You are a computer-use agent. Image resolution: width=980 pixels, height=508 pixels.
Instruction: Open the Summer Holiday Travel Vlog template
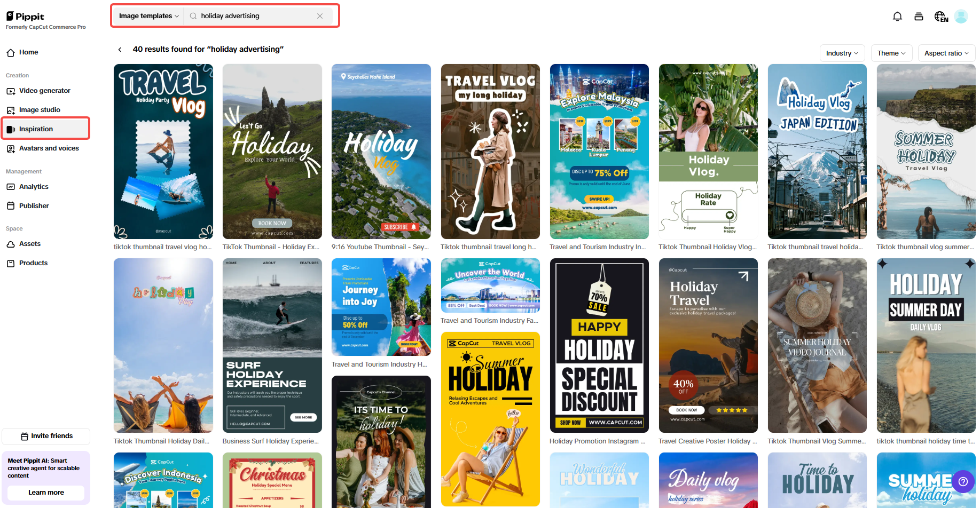926,152
